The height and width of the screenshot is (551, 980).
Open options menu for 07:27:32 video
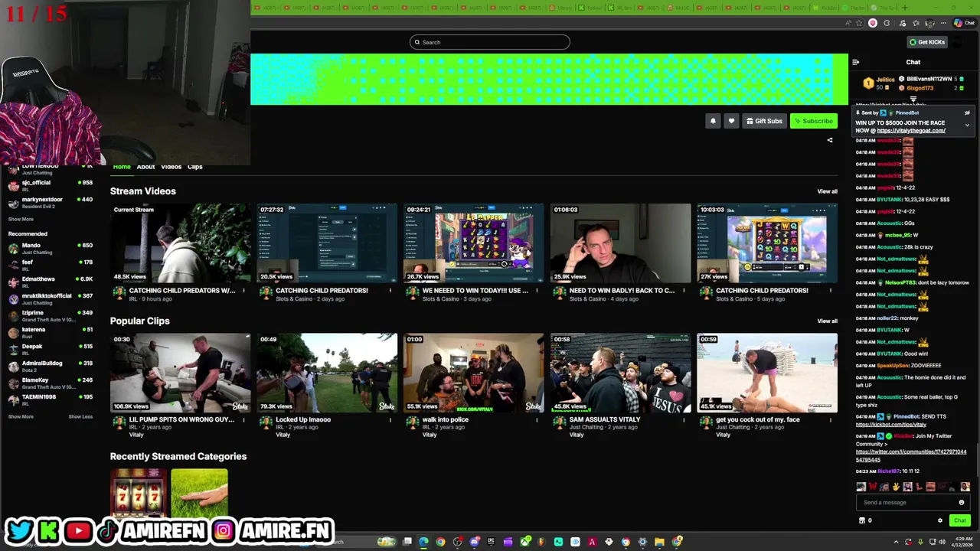tap(390, 291)
